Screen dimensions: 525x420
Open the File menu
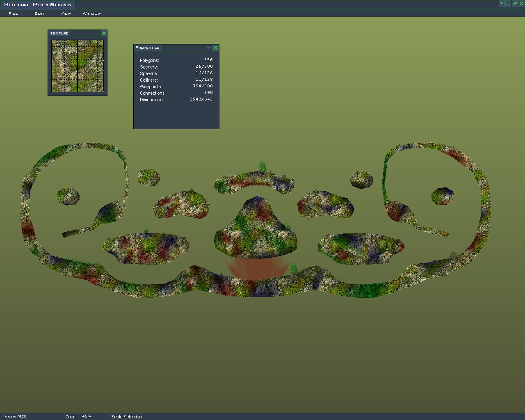point(13,14)
